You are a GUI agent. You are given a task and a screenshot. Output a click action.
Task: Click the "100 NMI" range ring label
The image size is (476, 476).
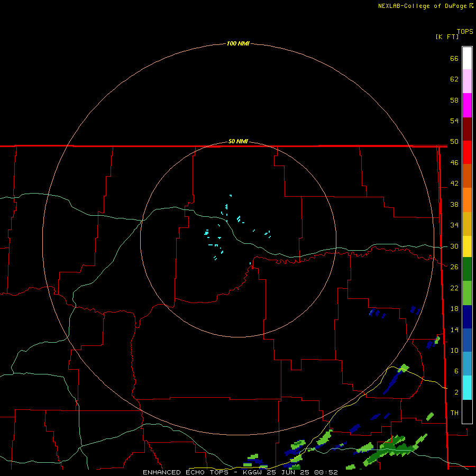click(238, 44)
